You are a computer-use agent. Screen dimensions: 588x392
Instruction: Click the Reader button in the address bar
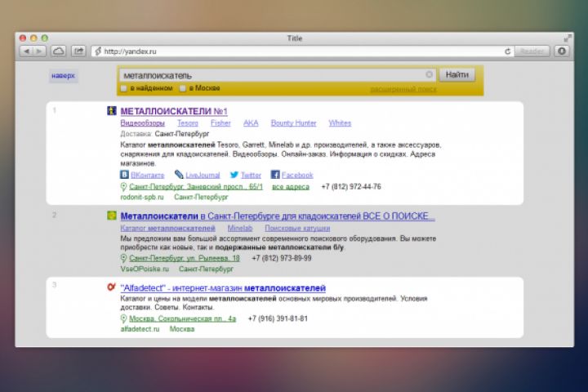coord(532,51)
